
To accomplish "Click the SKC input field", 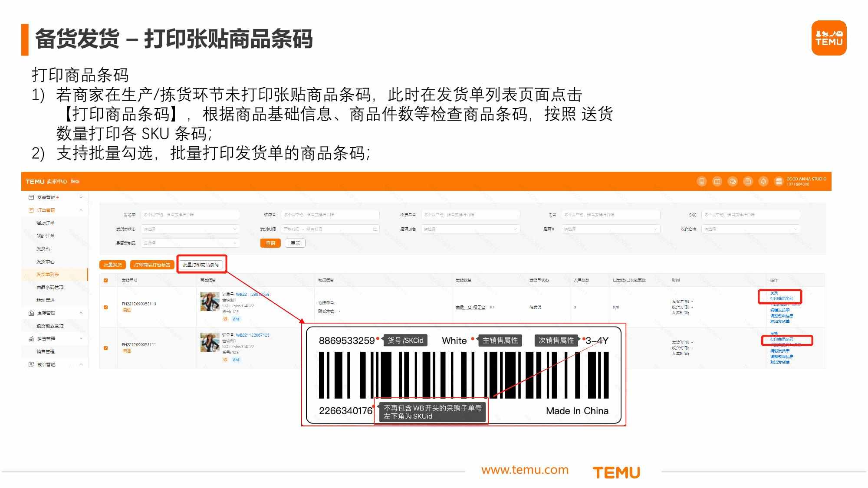I will 751,215.
